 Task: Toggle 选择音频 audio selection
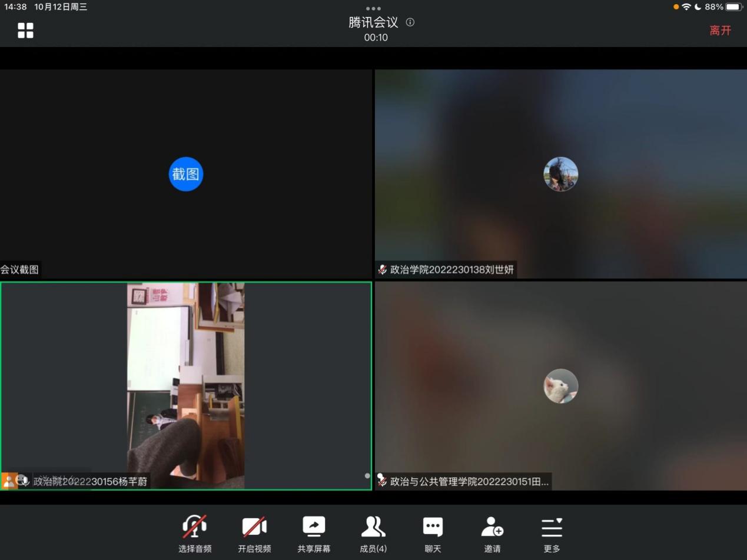click(x=195, y=534)
